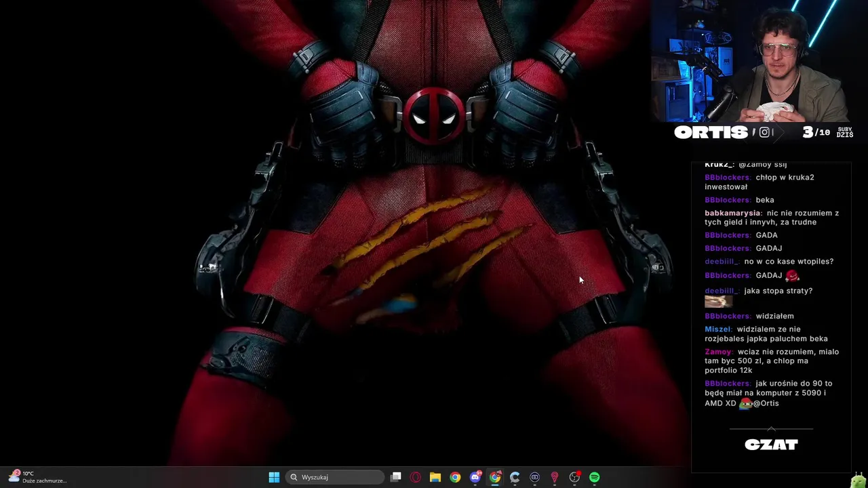The height and width of the screenshot is (488, 868).
Task: Click the Instagram icon beside ORTIS
Action: (764, 132)
